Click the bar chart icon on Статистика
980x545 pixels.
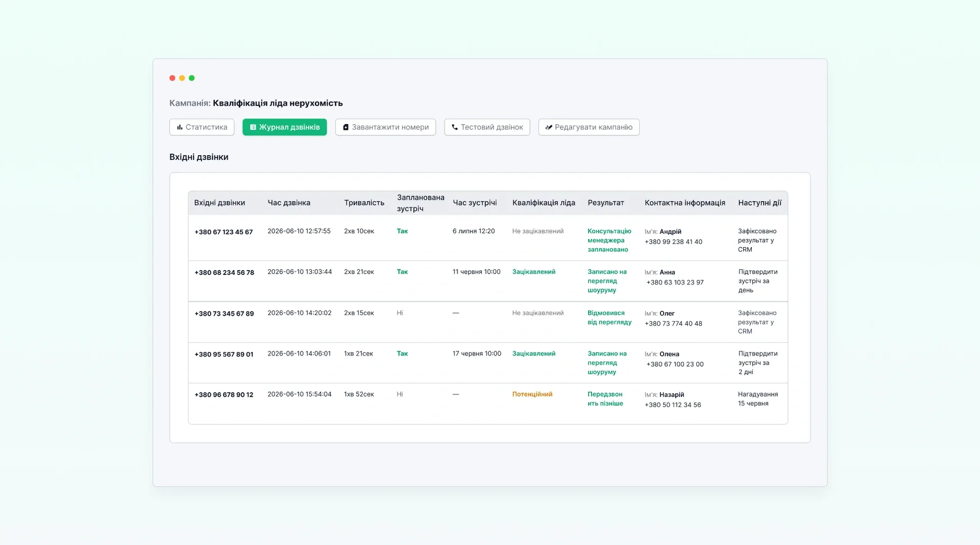[180, 127]
